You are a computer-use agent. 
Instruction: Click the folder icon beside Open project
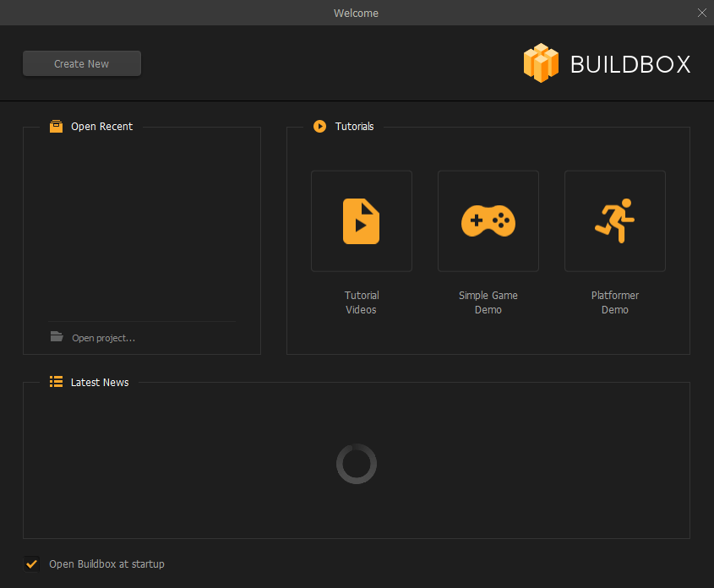point(56,336)
